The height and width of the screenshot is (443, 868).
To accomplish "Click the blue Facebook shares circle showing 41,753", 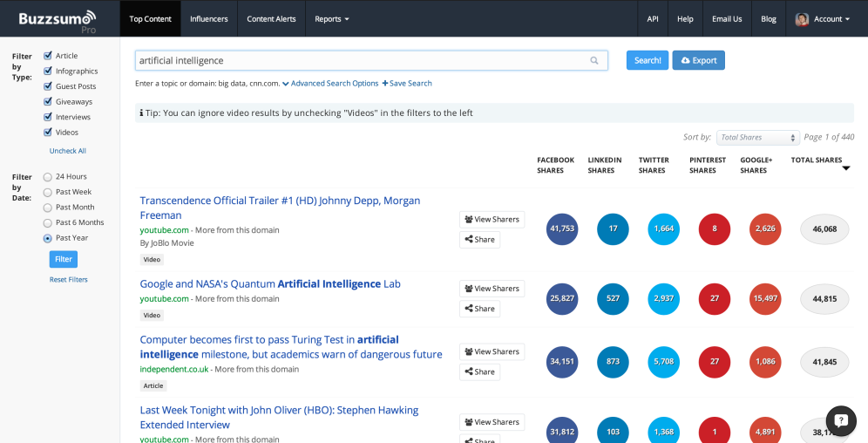I will 562,229.
